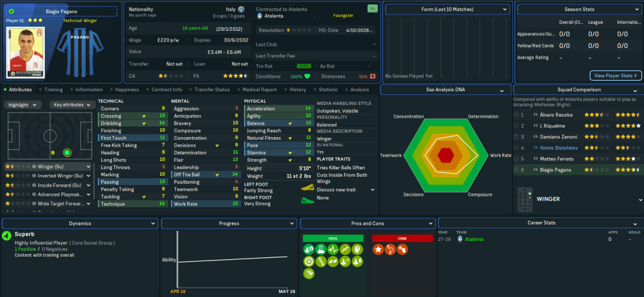Screen dimensions: 644x297
Task: Click the green Superb dynamics arrow icon
Action: pyautogui.click(x=7, y=235)
